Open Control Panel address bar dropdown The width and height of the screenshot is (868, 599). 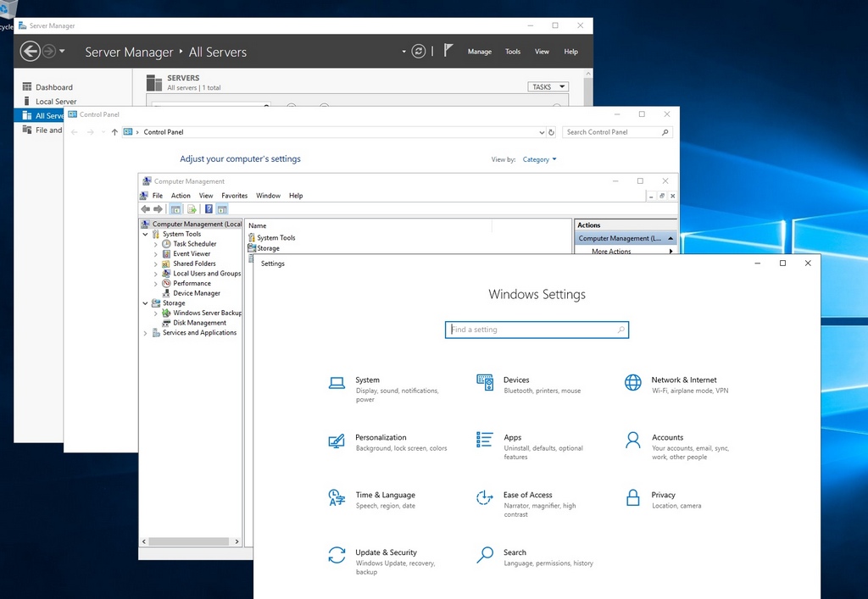542,132
